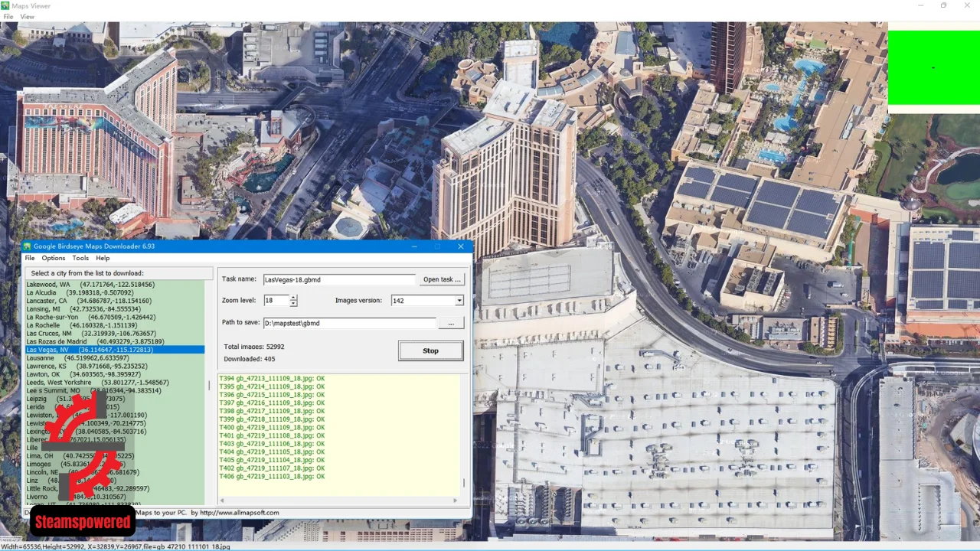Open the Options menu in the Downloader
The image size is (980, 551).
tap(54, 258)
